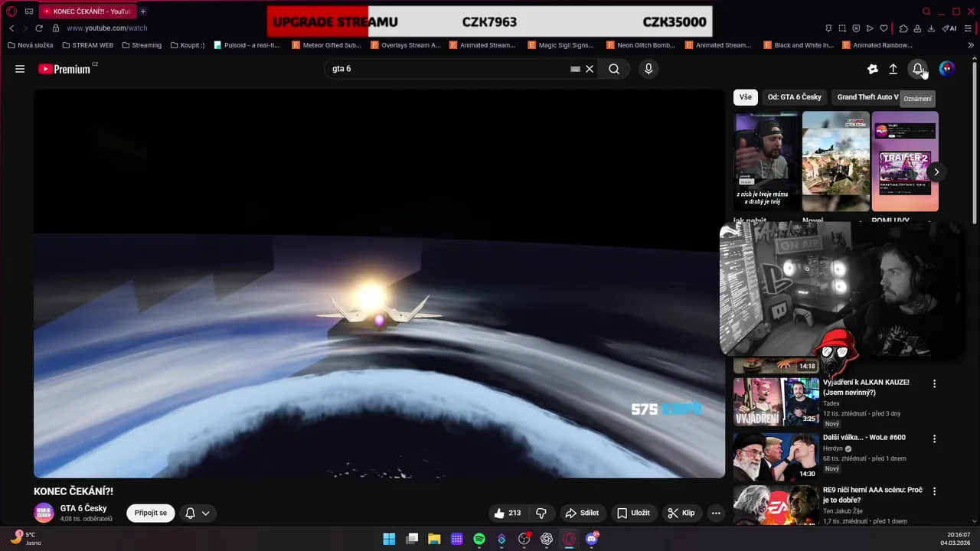This screenshot has width=980, height=551.
Task: Open OBS Studio from taskbar
Action: tap(524, 539)
